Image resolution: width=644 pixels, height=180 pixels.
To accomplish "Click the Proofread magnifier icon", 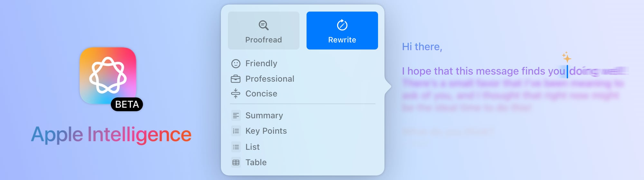I will [x=263, y=25].
